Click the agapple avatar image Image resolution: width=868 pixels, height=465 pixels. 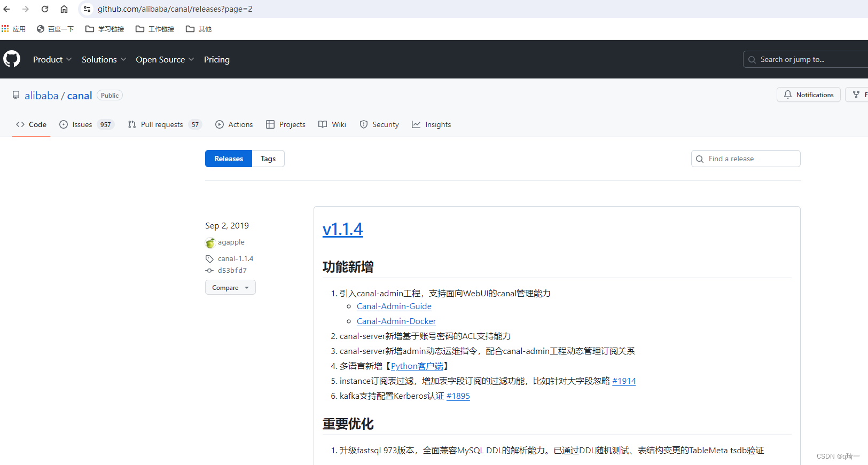[210, 243]
